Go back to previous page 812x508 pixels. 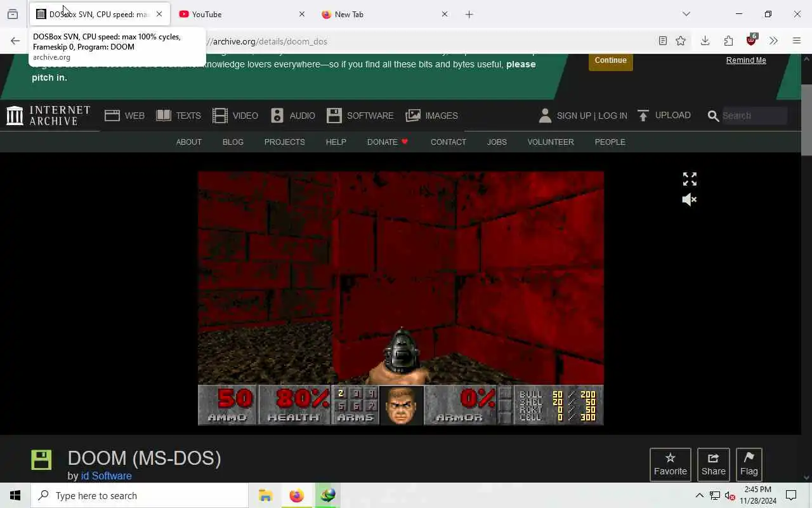click(x=15, y=41)
